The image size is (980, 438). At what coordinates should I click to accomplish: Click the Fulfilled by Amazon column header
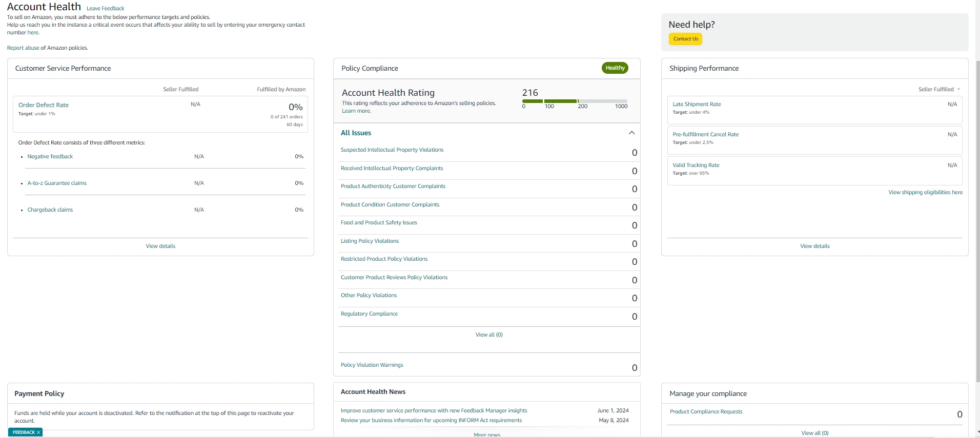(281, 89)
